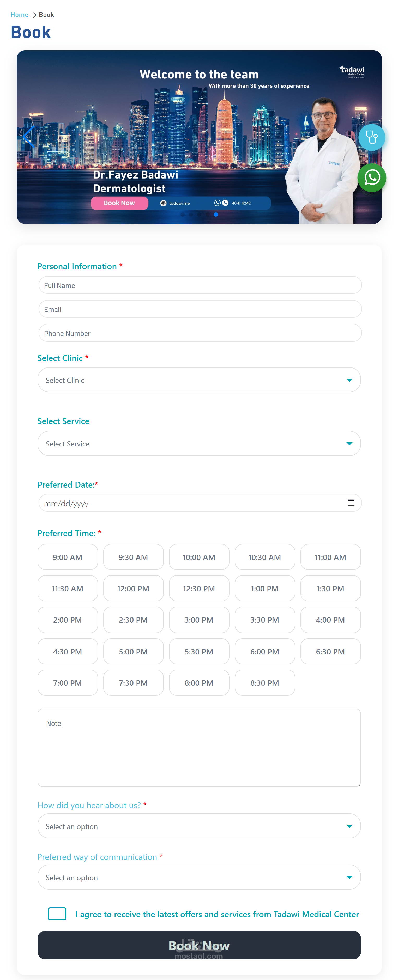Pick the 7:30 PM time slot
The width and height of the screenshot is (398, 980).
coord(133,683)
